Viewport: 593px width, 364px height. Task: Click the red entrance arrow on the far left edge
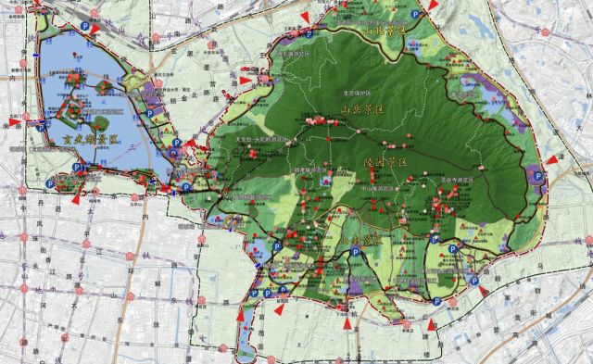(x=16, y=122)
